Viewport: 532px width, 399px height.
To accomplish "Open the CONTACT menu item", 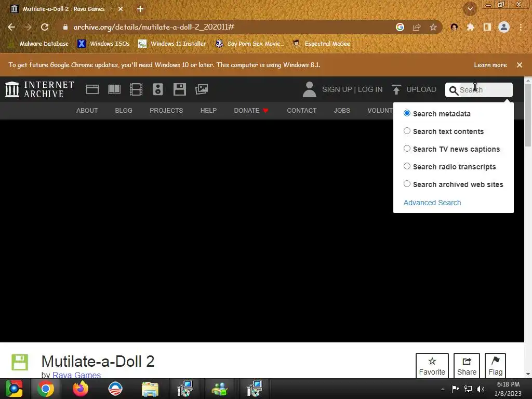I will click(x=302, y=111).
